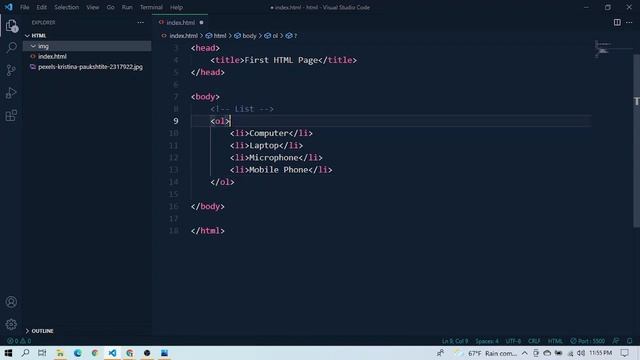Click the Go Live Port 5500 indicator
This screenshot has width=640, height=360.
pyautogui.click(x=587, y=341)
